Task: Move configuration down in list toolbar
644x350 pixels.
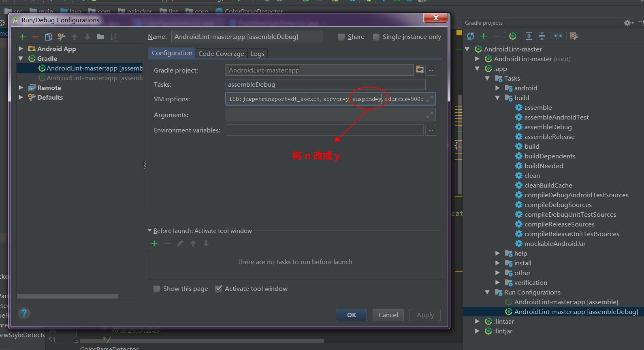Action: (87, 37)
